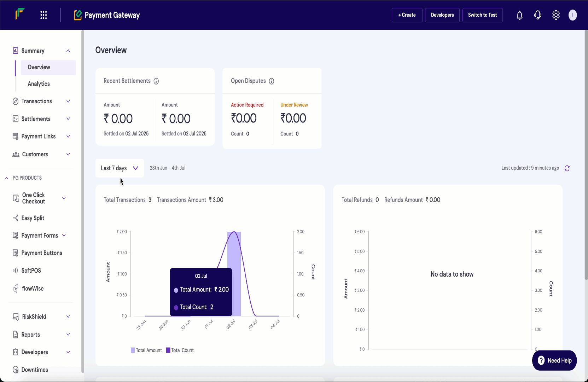Select Overview in the sidebar
The height and width of the screenshot is (382, 588).
[x=48, y=67]
